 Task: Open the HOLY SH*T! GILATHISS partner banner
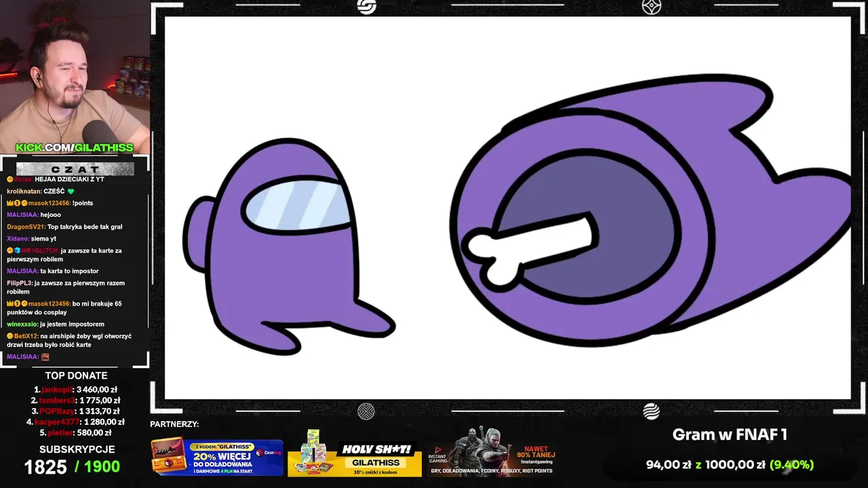[355, 453]
